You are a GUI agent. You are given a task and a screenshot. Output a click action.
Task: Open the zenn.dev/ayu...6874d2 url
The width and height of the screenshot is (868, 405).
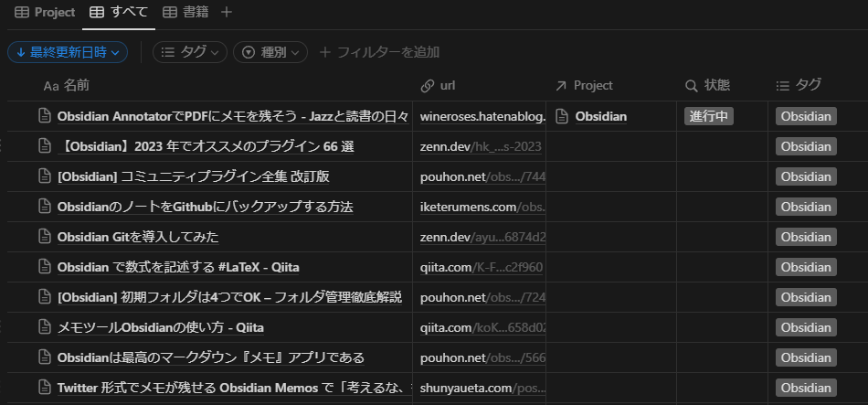(x=482, y=237)
